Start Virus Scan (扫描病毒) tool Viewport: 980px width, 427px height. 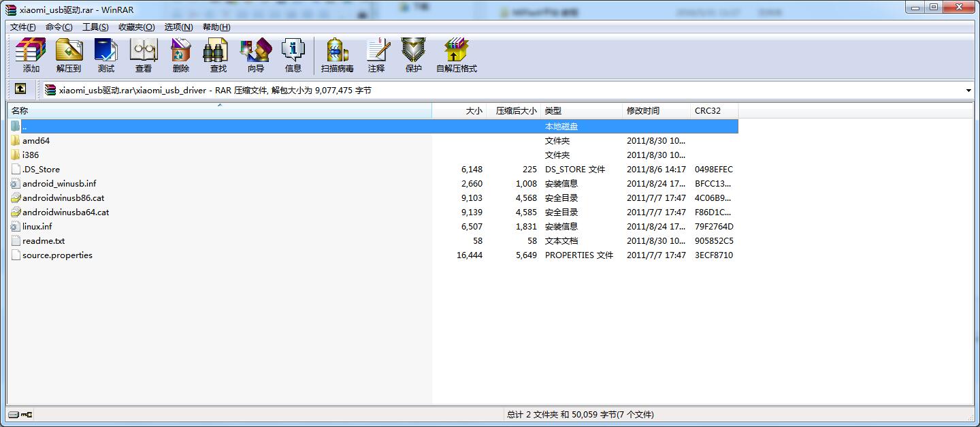coord(338,55)
